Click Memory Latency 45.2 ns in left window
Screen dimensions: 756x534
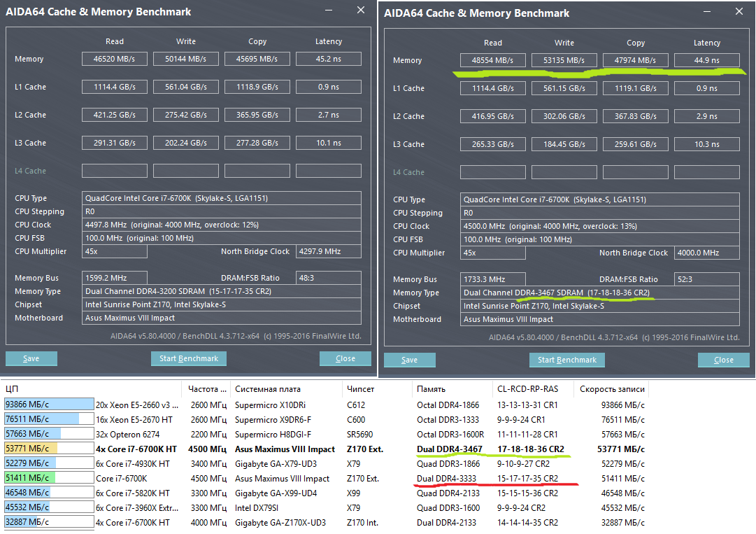tap(328, 59)
